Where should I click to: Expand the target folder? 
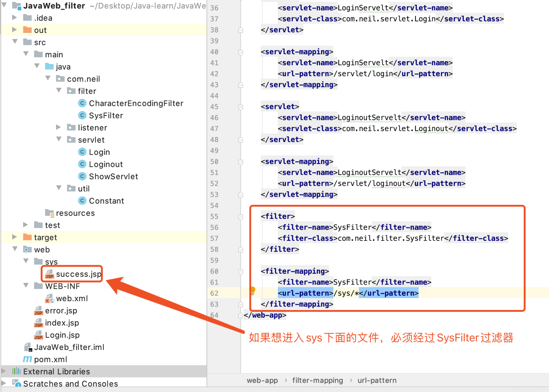click(14, 237)
